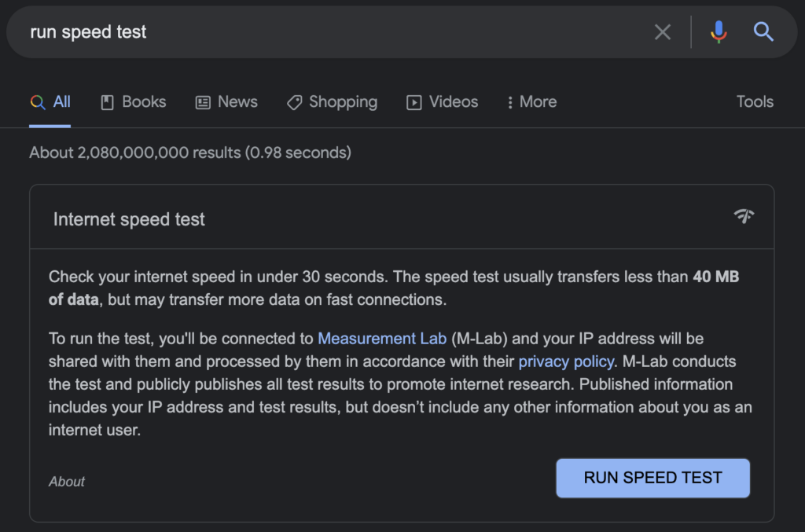Clear the search box with the X icon

click(x=663, y=32)
